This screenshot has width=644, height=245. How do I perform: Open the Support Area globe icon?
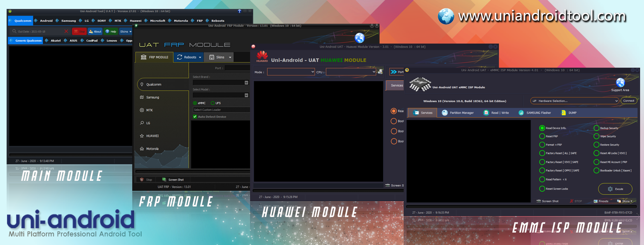tap(620, 82)
